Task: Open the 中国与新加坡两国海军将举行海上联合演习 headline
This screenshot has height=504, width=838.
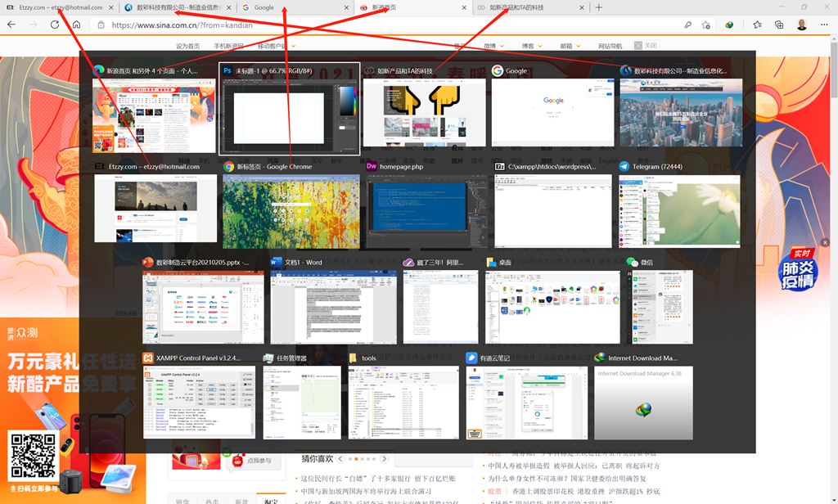Action: 366,491
